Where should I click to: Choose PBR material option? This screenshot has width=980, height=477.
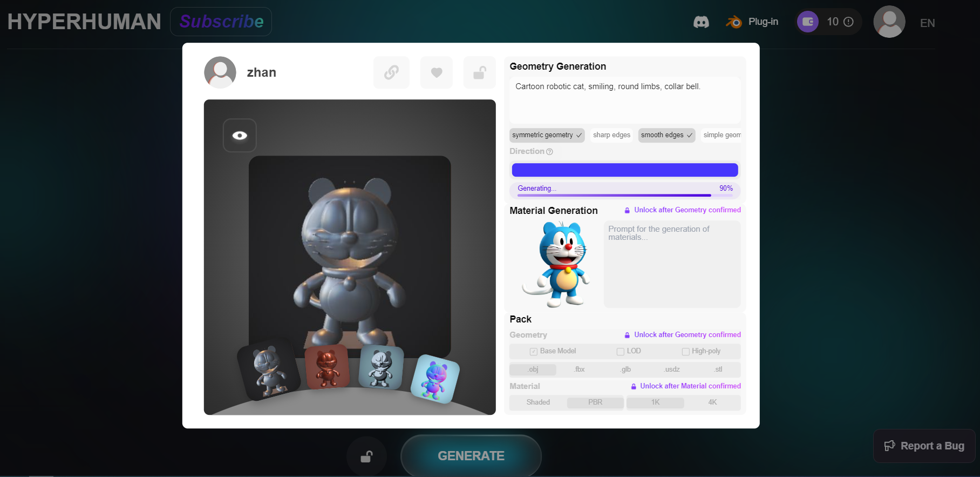point(595,402)
